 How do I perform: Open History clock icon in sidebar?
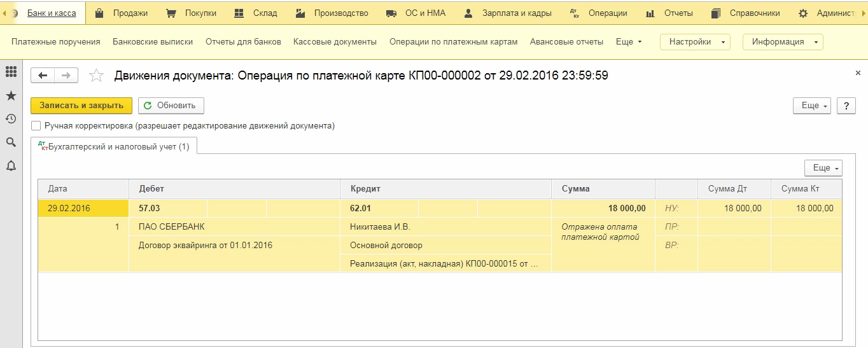[11, 119]
